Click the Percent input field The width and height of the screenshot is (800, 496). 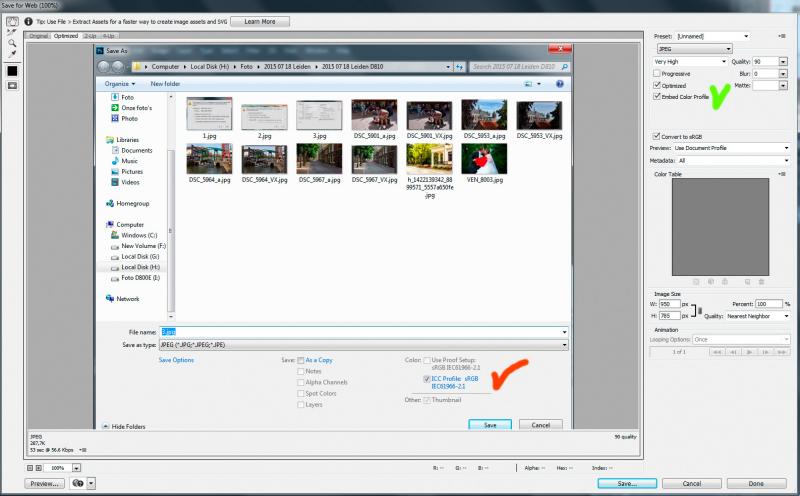pos(768,304)
